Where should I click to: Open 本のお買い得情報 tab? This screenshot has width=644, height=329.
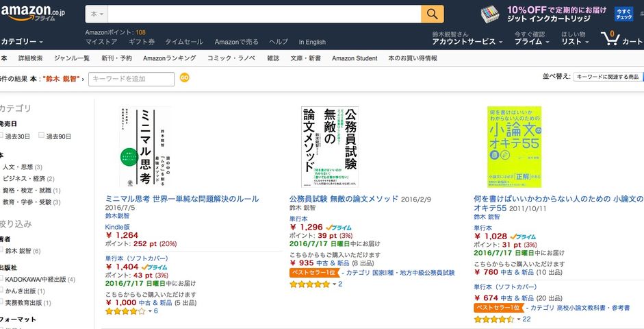click(x=413, y=58)
